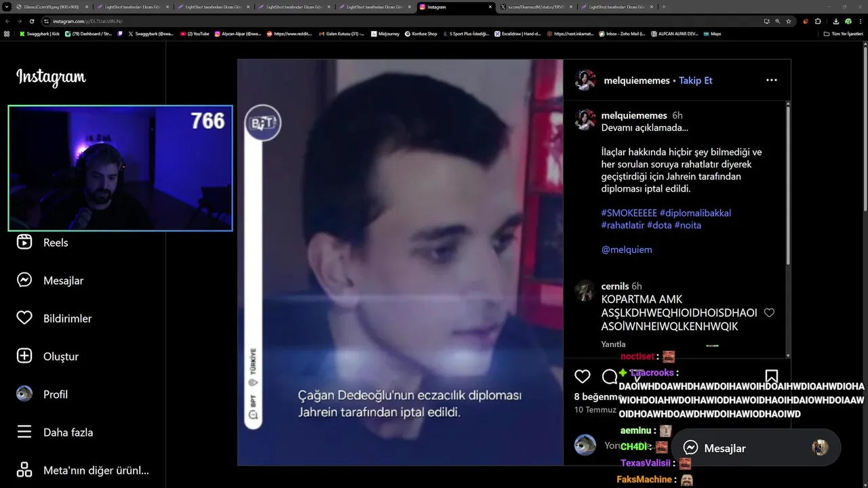Open the #diplomalibakkal hashtag

(695, 213)
